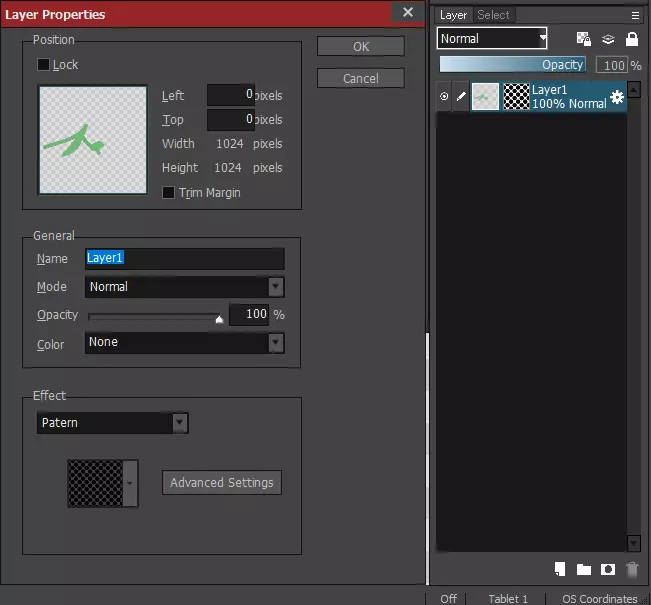Click the Opacity bar in Layer panel
This screenshot has width=651, height=605.
[512, 64]
